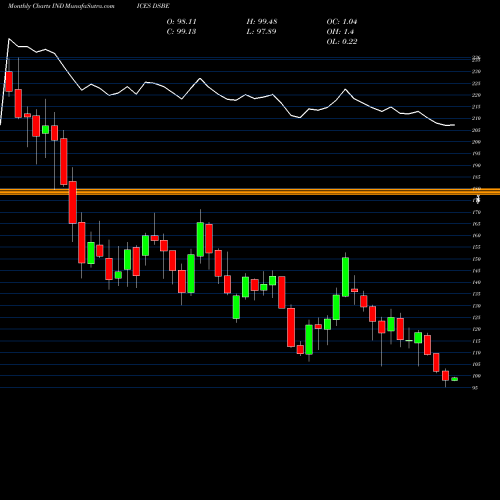
Task: Click the 'ICES DSBE' symbol title
Action: click(153, 6)
